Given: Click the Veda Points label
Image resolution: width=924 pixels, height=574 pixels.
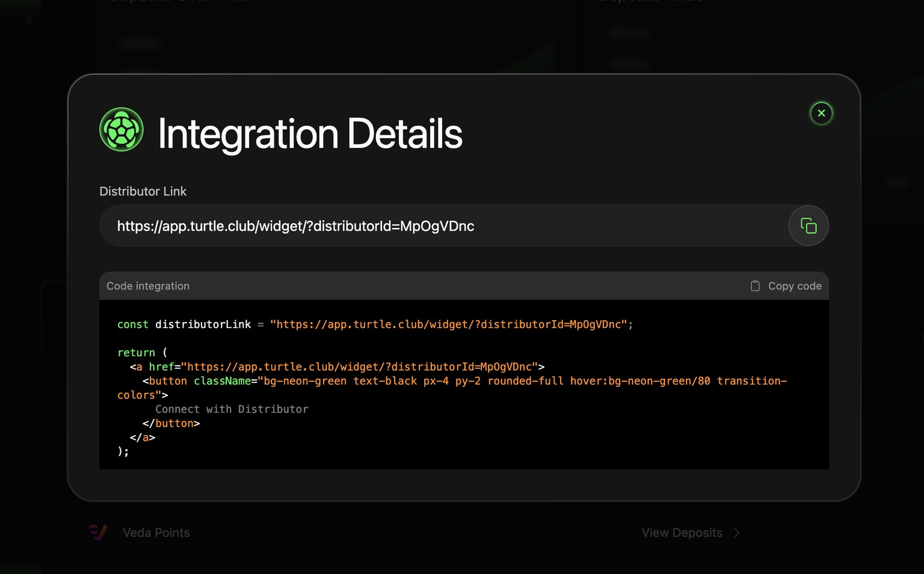Looking at the screenshot, I should (x=156, y=532).
